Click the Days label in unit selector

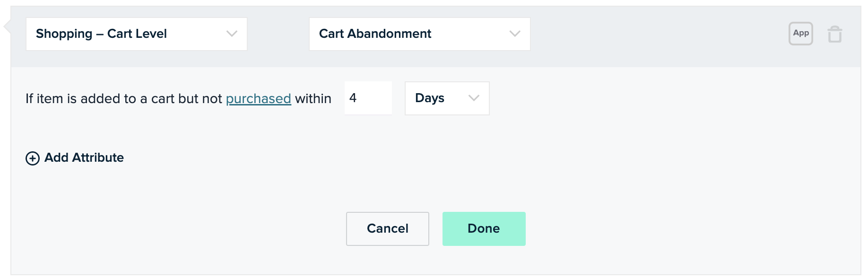[x=430, y=98]
